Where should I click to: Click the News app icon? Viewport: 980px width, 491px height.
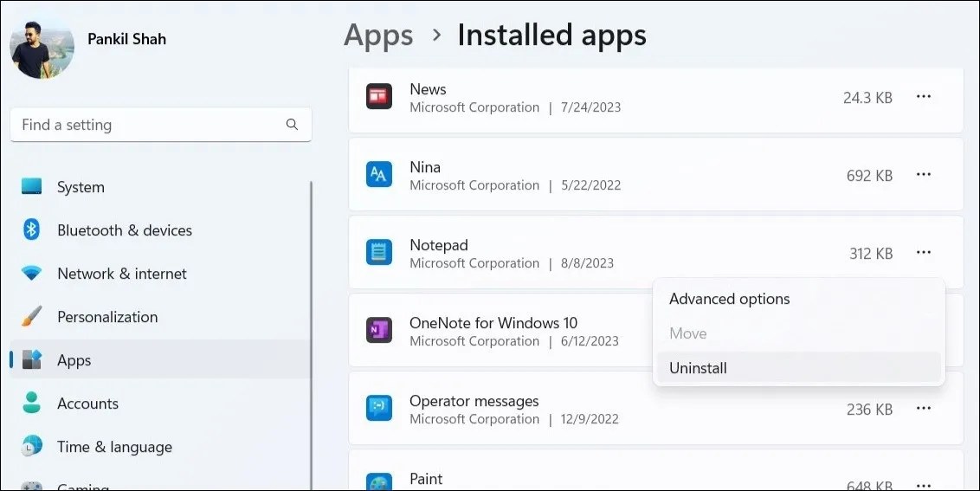coord(378,96)
